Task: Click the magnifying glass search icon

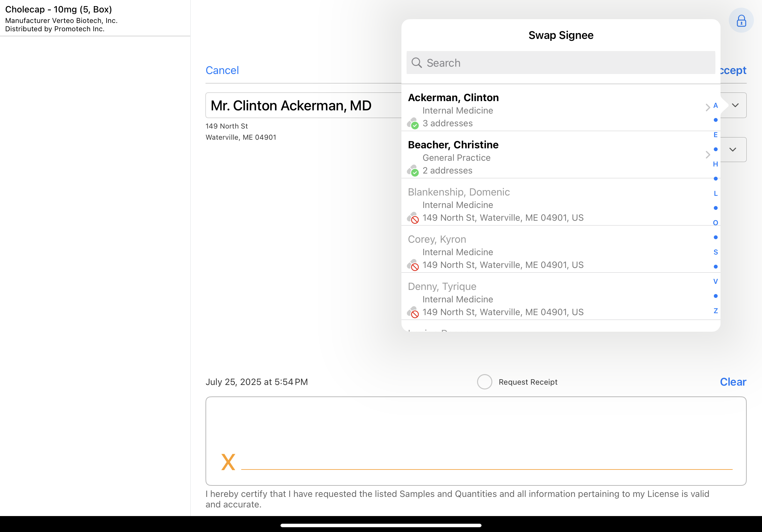Action: point(416,63)
